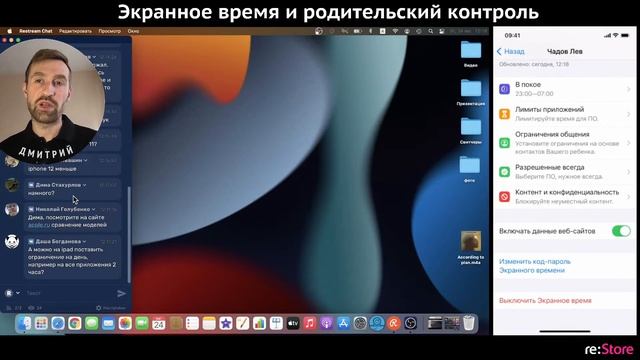Open FaceTime from the Dock
640x360 pixels.
(x=142, y=324)
